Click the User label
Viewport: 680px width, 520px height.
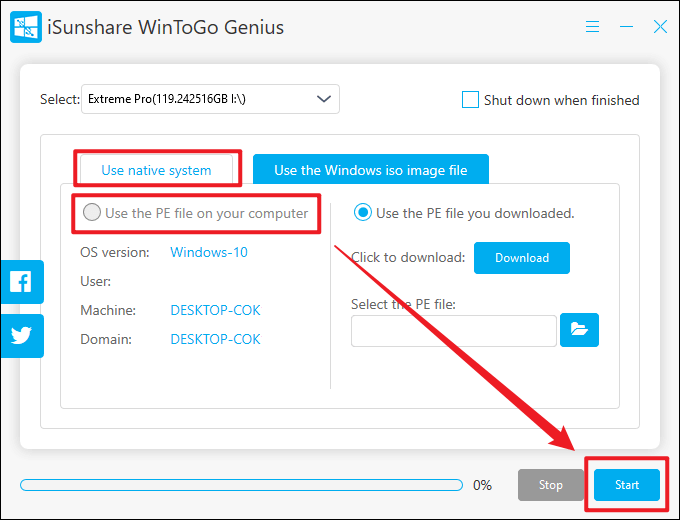[95, 281]
